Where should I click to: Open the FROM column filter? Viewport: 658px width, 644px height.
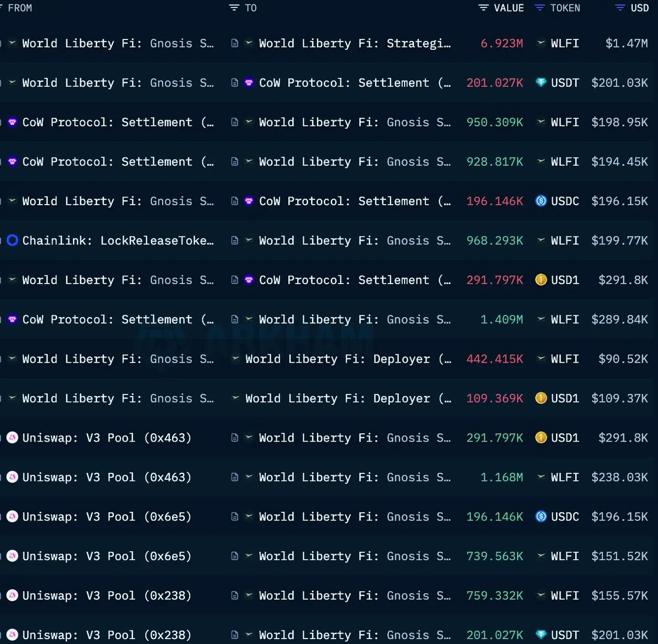[2, 8]
